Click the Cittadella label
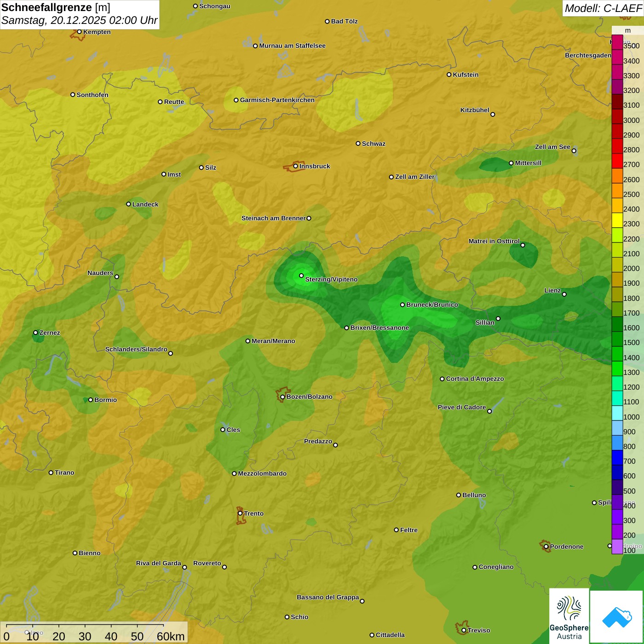The image size is (644, 644). [391, 635]
